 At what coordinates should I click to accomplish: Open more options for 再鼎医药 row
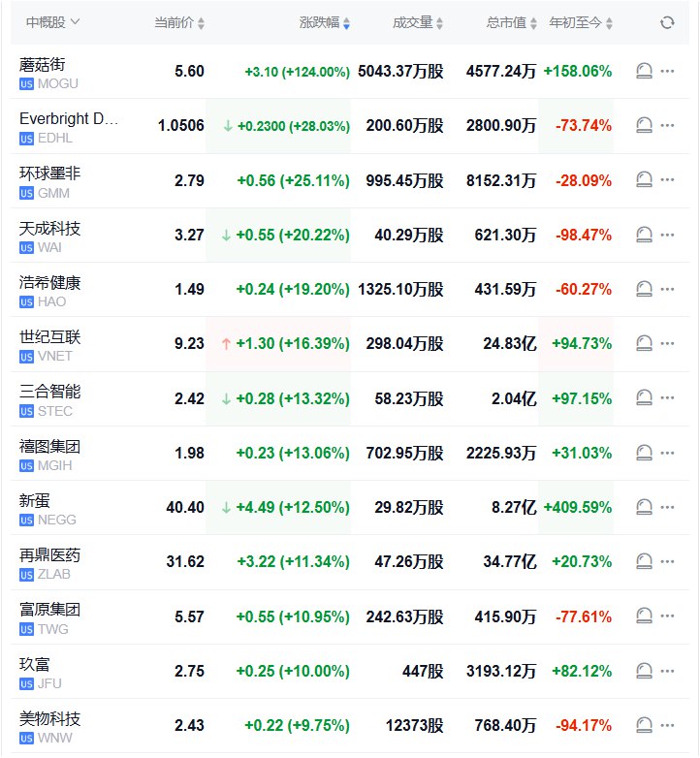tap(667, 561)
